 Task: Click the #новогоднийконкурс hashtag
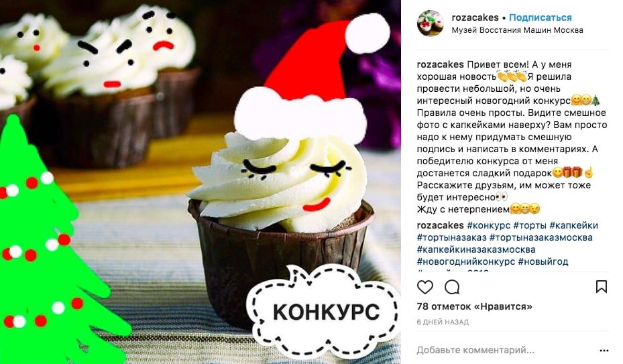pyautogui.click(x=465, y=261)
